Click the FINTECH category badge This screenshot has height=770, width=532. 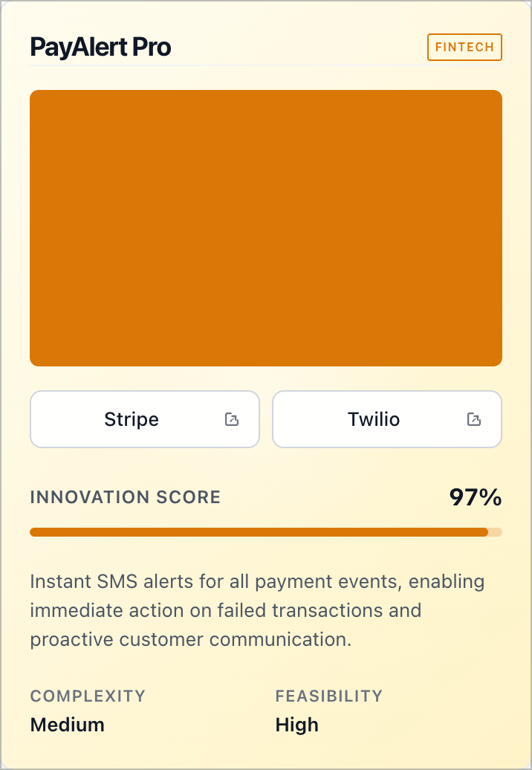tap(464, 47)
